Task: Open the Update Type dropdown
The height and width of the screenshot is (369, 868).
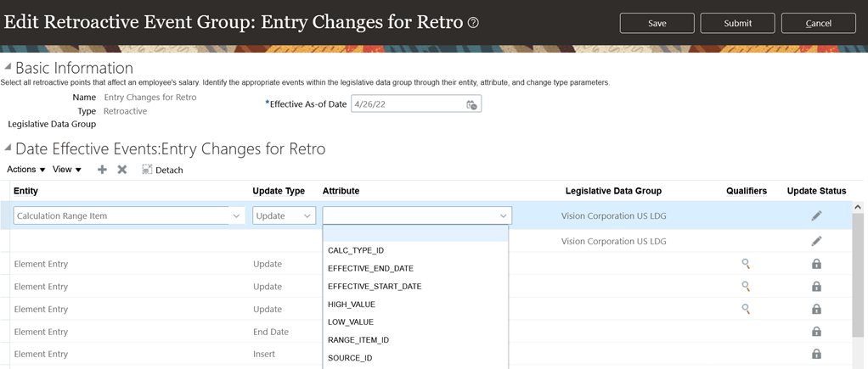Action: click(307, 216)
